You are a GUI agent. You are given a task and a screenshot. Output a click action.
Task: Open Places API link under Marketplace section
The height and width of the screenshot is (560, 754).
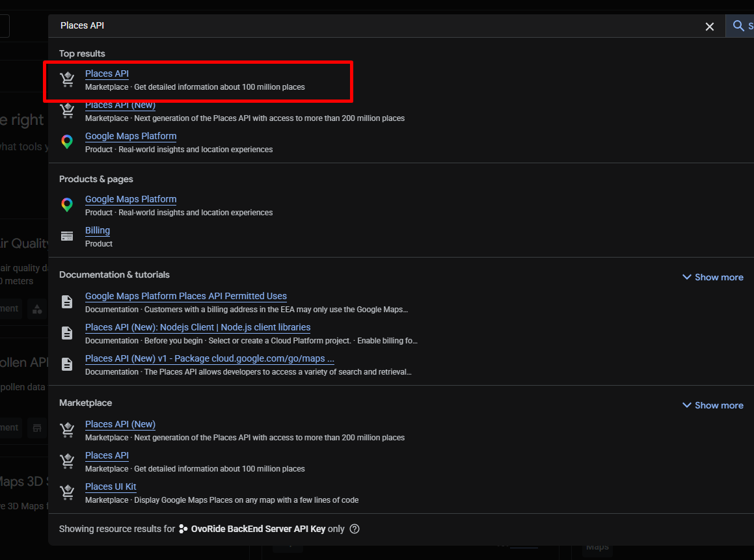[x=107, y=455]
